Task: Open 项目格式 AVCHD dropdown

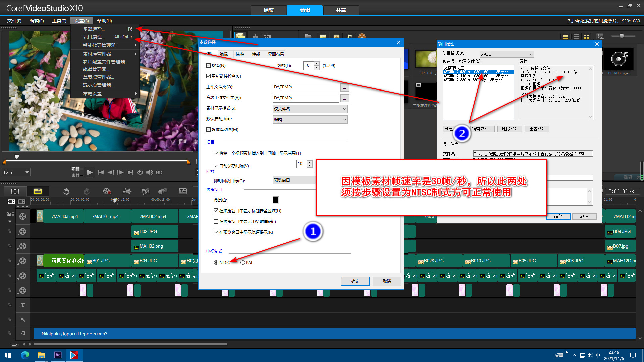Action: click(x=507, y=54)
